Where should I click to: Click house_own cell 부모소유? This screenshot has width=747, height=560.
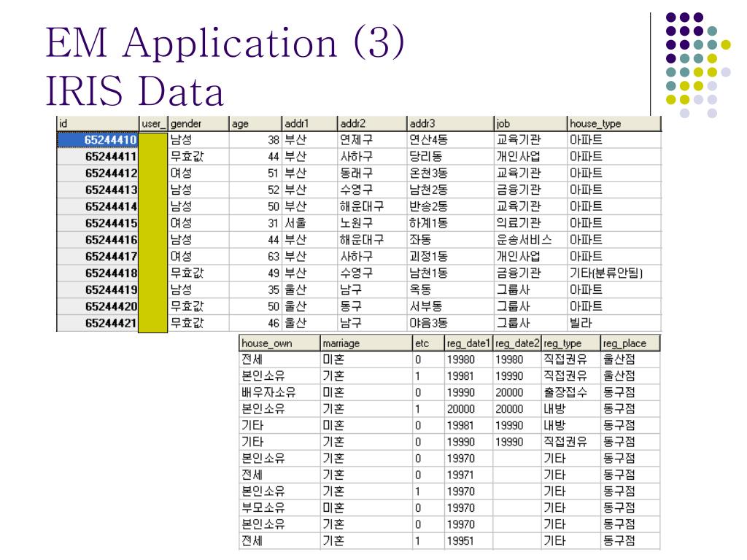[279, 507]
